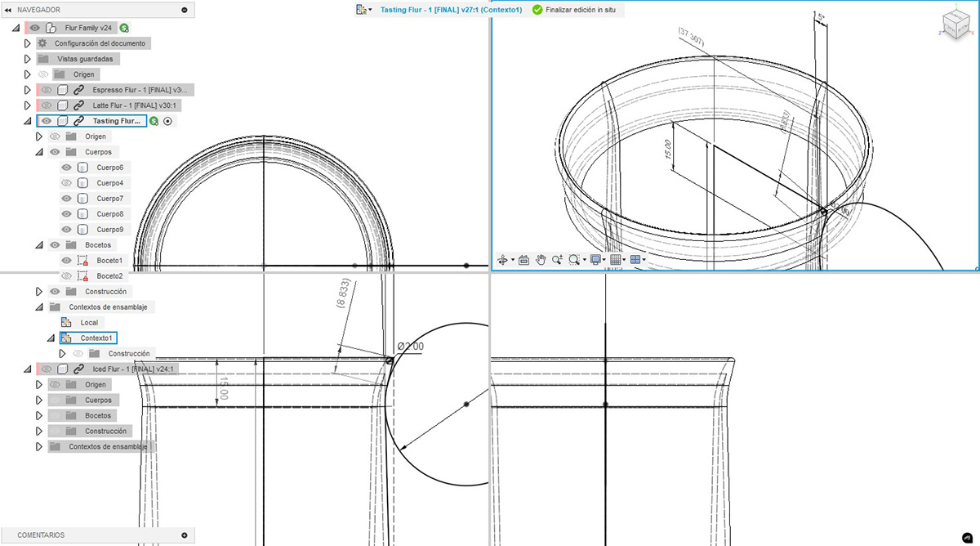Click the Navegador panel options dot
Screen dimensions: 980x546
coord(185,10)
